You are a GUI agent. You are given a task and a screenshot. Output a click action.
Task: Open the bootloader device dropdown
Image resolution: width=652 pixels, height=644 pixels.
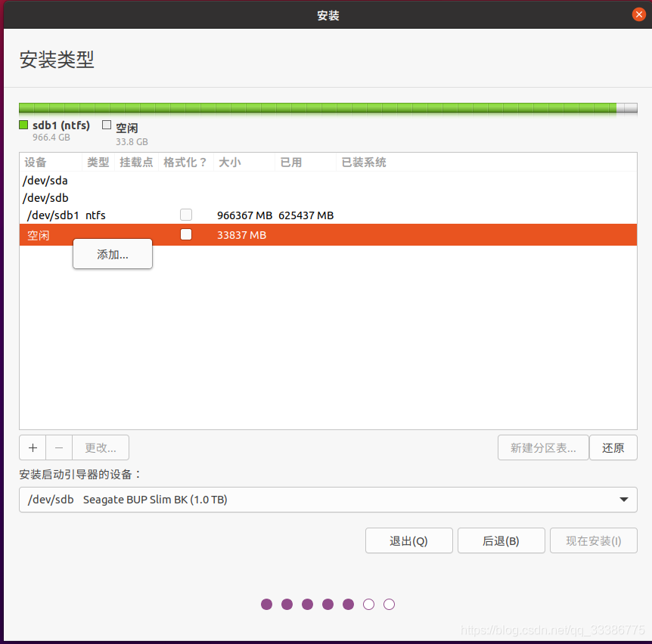click(x=328, y=500)
